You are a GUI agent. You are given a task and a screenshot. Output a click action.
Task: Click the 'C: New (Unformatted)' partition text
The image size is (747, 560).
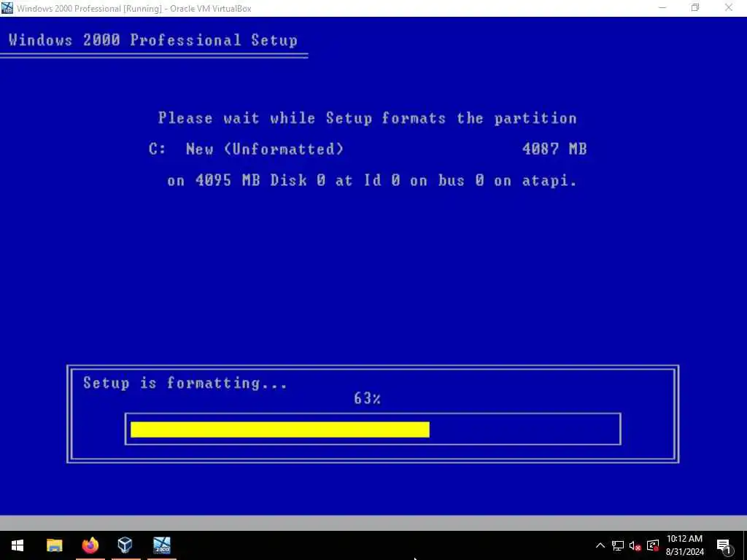(x=246, y=149)
